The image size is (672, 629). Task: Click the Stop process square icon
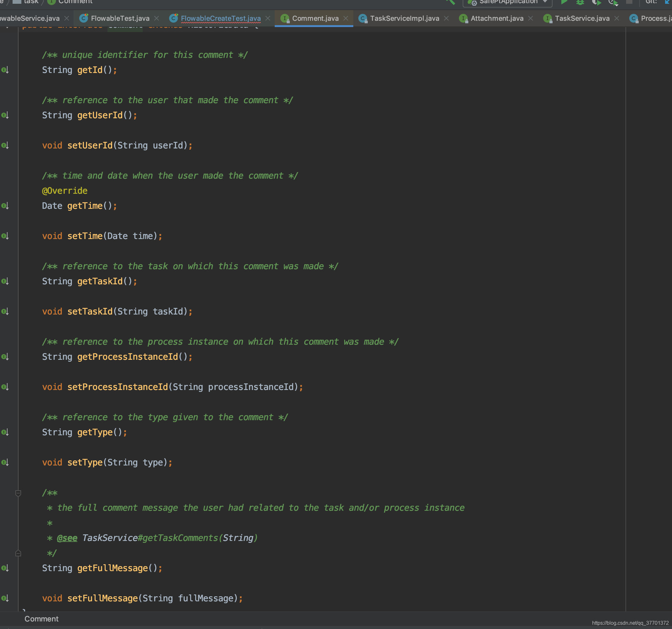pos(629,2)
